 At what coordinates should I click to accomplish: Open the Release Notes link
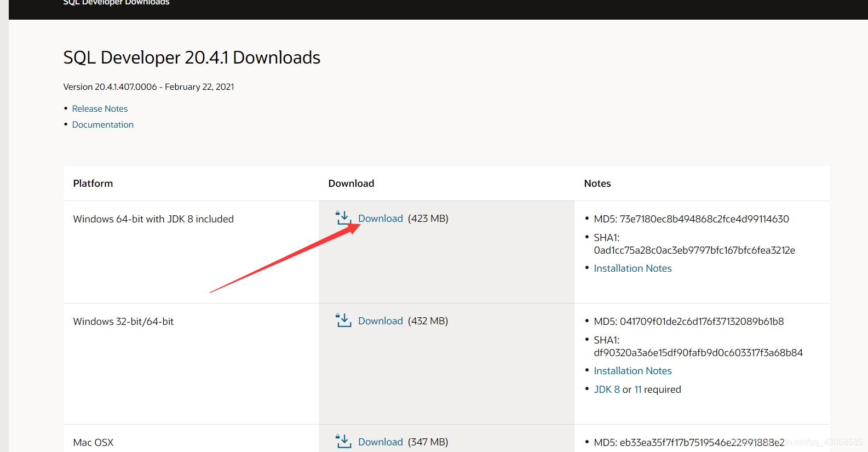click(x=100, y=109)
